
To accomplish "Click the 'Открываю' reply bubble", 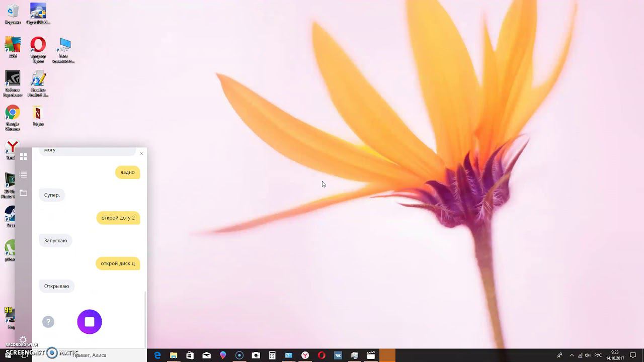I will [x=56, y=286].
